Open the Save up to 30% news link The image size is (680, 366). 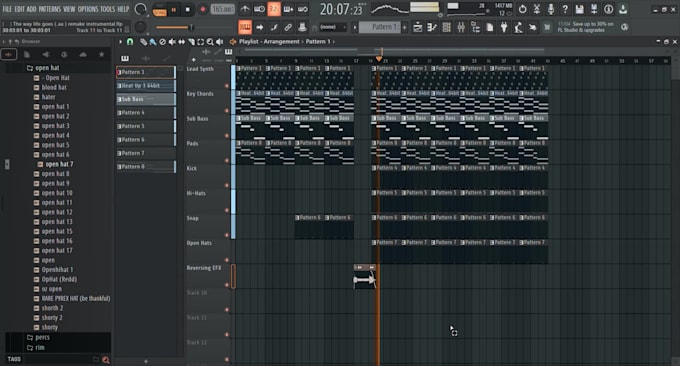click(x=586, y=27)
